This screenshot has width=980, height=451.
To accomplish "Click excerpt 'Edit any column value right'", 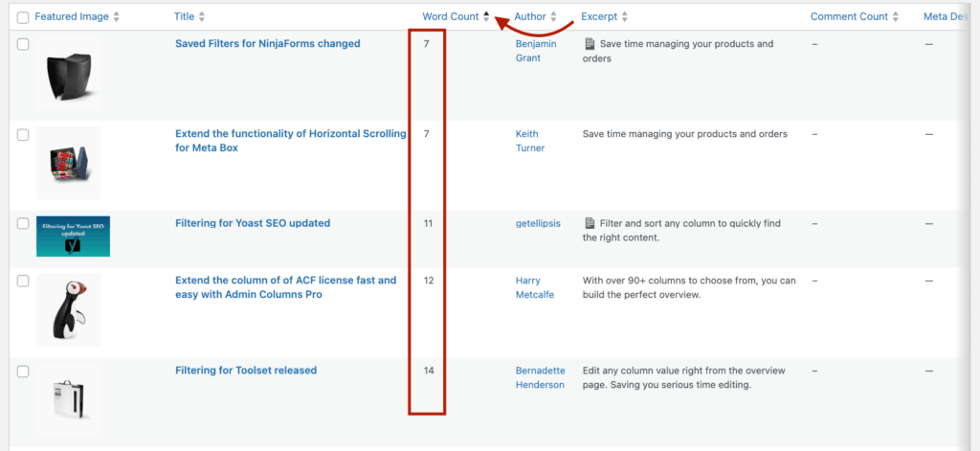I will [684, 377].
